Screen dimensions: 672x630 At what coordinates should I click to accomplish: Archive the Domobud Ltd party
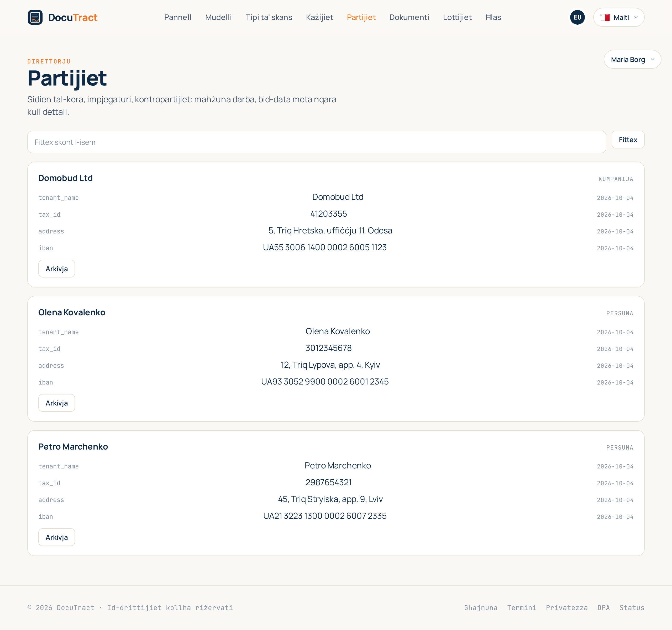click(56, 269)
